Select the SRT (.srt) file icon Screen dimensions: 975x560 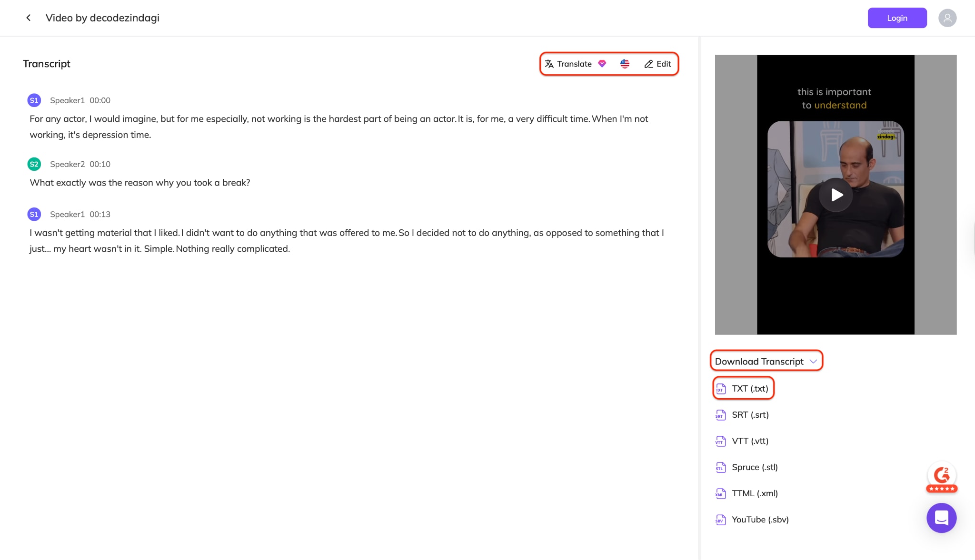point(721,415)
